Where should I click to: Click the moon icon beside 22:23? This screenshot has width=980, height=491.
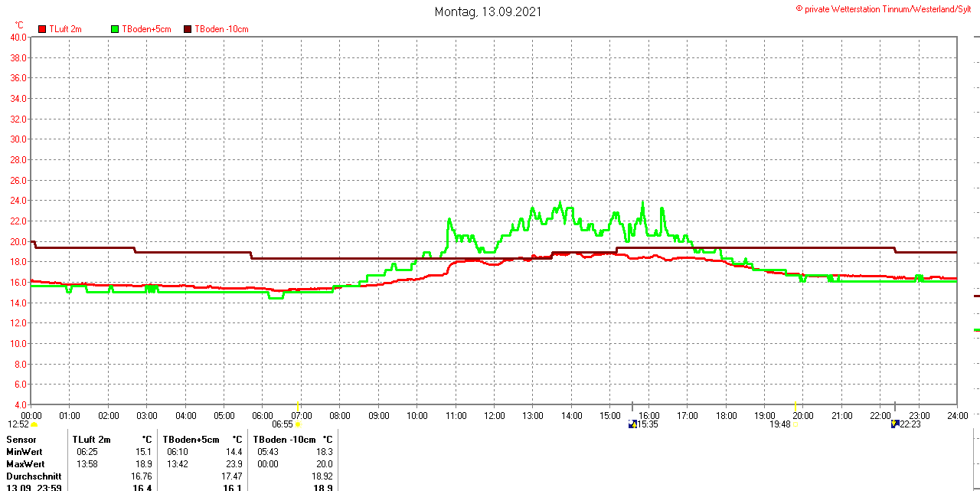pyautogui.click(x=895, y=424)
